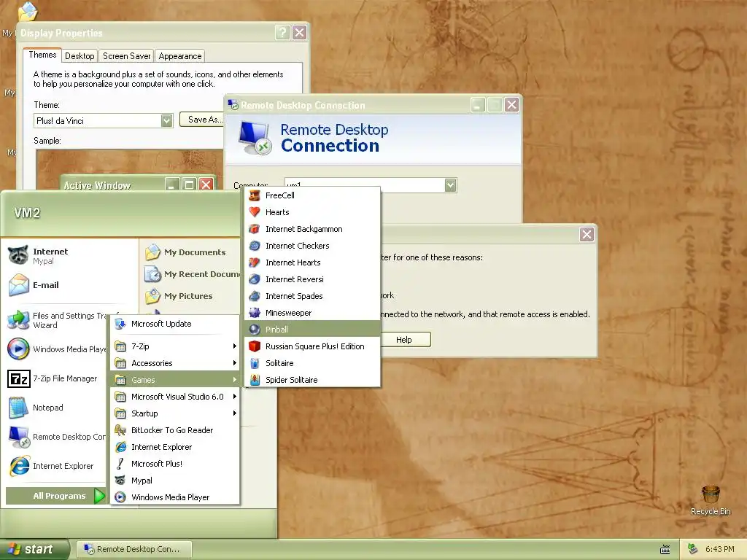This screenshot has height=560, width=747.
Task: Launch Internet Explorer from All Programs list
Action: click(x=175, y=447)
